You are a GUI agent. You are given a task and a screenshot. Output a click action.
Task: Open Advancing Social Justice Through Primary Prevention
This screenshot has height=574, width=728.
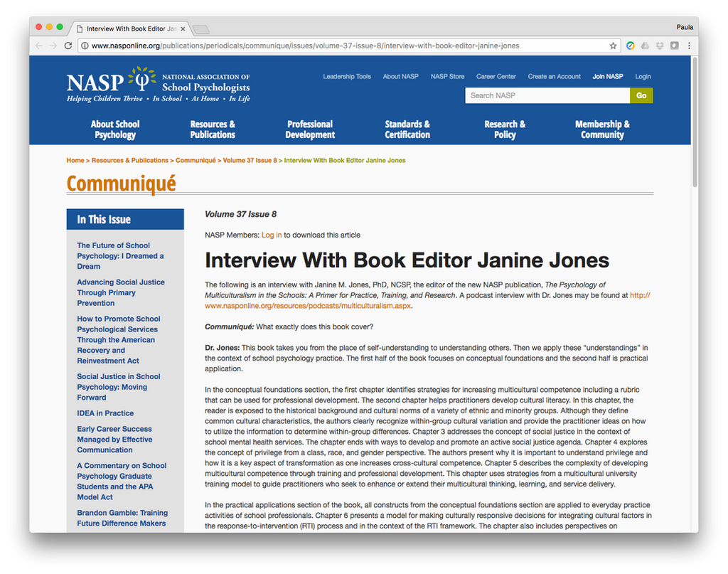pos(121,292)
